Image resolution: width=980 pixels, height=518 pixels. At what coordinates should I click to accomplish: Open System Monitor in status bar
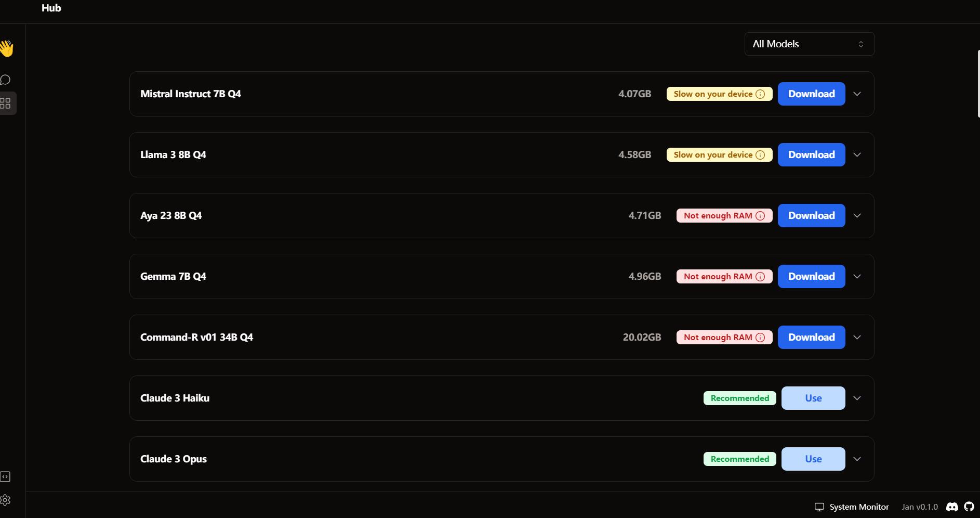pyautogui.click(x=851, y=507)
